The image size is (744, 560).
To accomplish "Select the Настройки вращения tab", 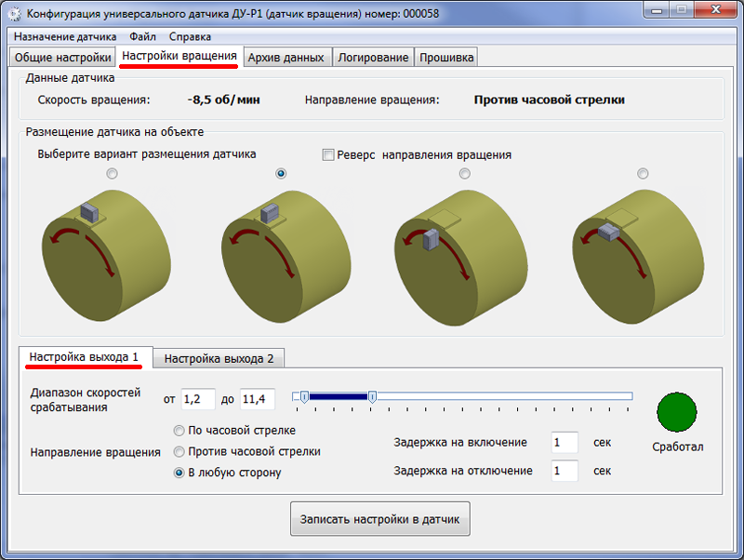I will 179,56.
